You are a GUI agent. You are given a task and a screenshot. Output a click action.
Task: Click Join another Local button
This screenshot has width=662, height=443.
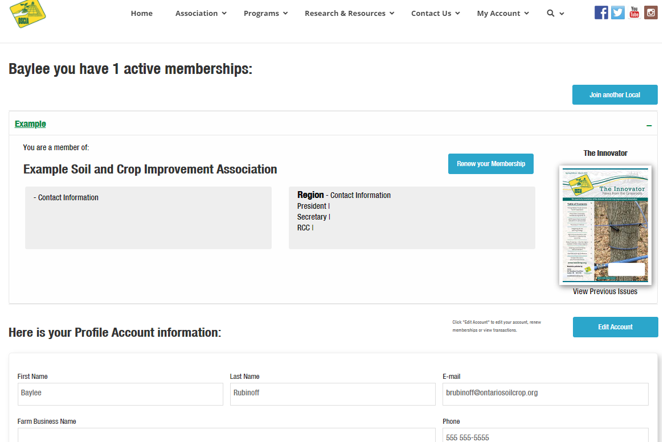[x=614, y=95]
